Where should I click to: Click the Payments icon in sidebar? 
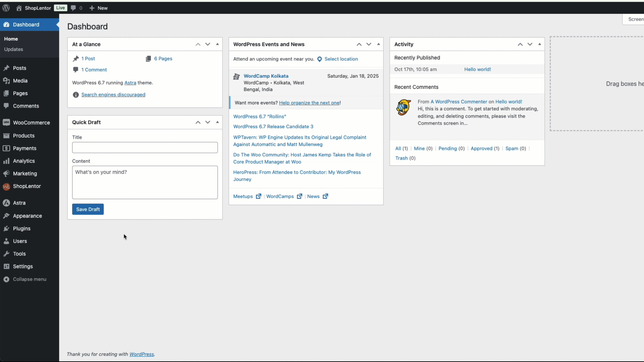coord(6,148)
